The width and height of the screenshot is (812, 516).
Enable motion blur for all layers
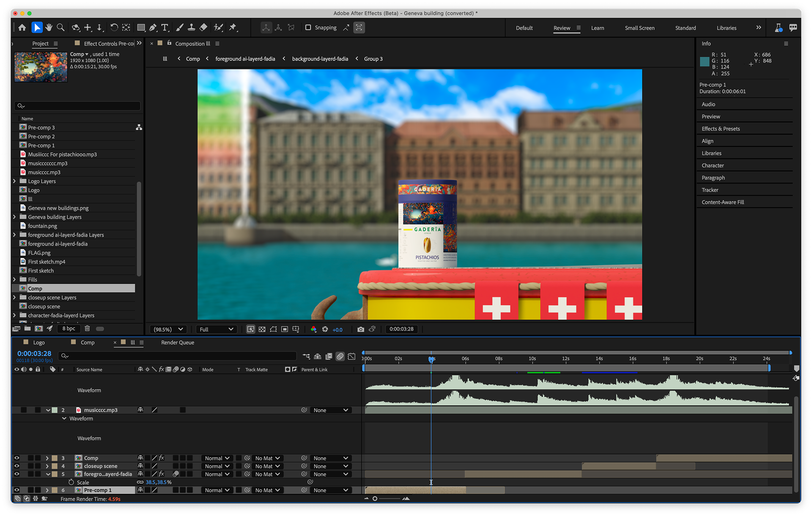tap(340, 356)
